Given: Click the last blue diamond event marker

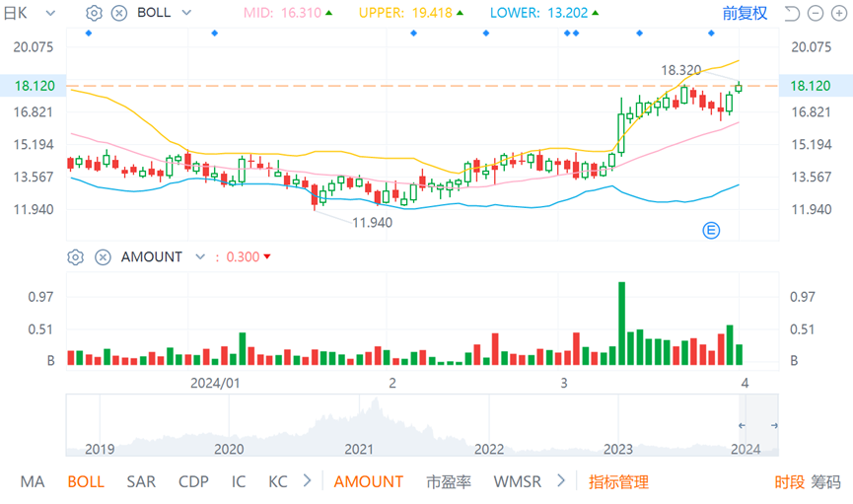Looking at the screenshot, I should (x=711, y=34).
